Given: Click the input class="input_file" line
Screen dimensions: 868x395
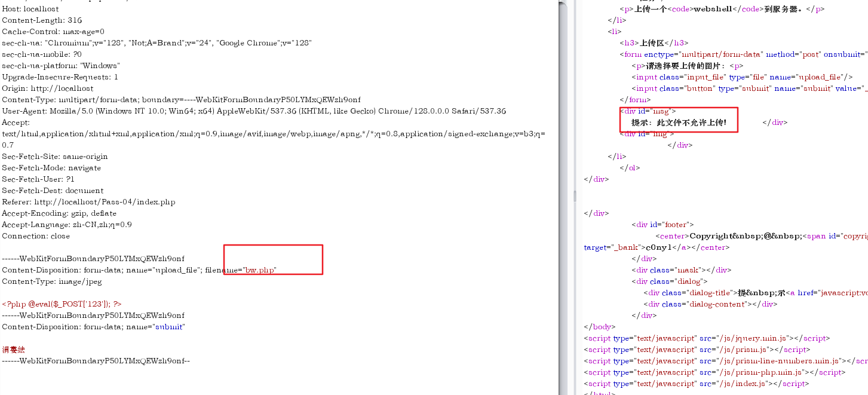Looking at the screenshot, I should [x=743, y=77].
